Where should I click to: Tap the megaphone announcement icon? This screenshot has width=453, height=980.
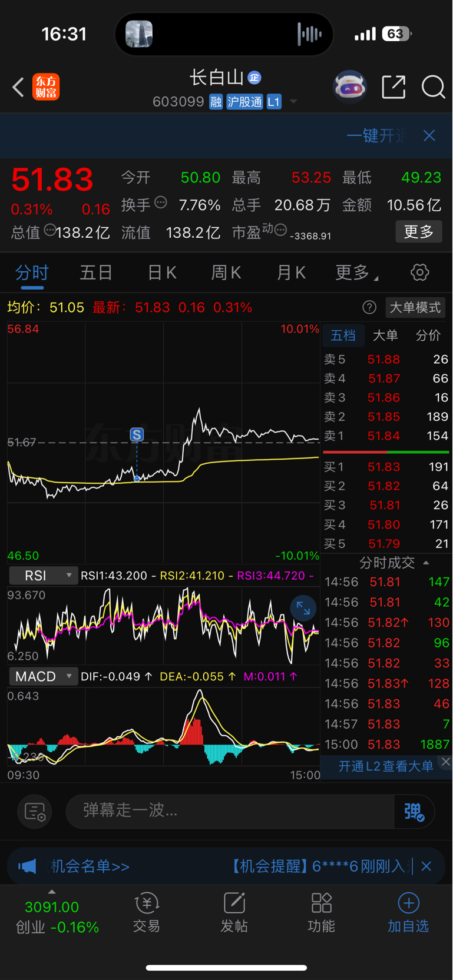pos(27,866)
